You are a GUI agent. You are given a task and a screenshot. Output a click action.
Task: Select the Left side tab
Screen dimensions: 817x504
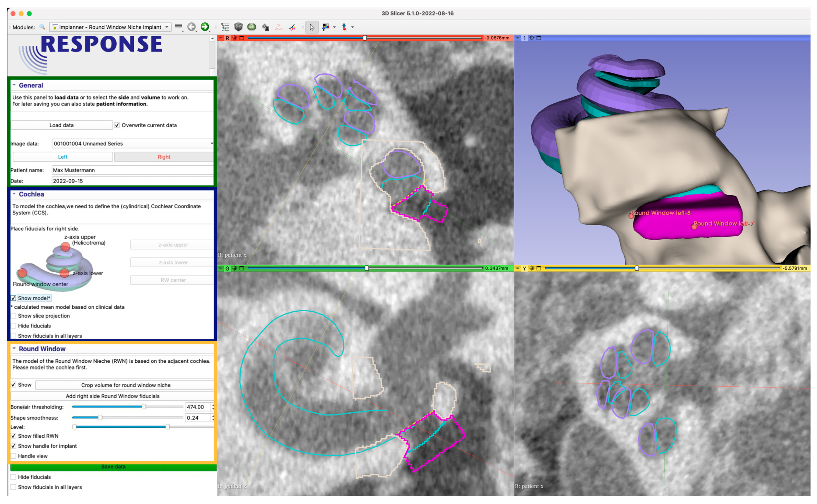[62, 157]
